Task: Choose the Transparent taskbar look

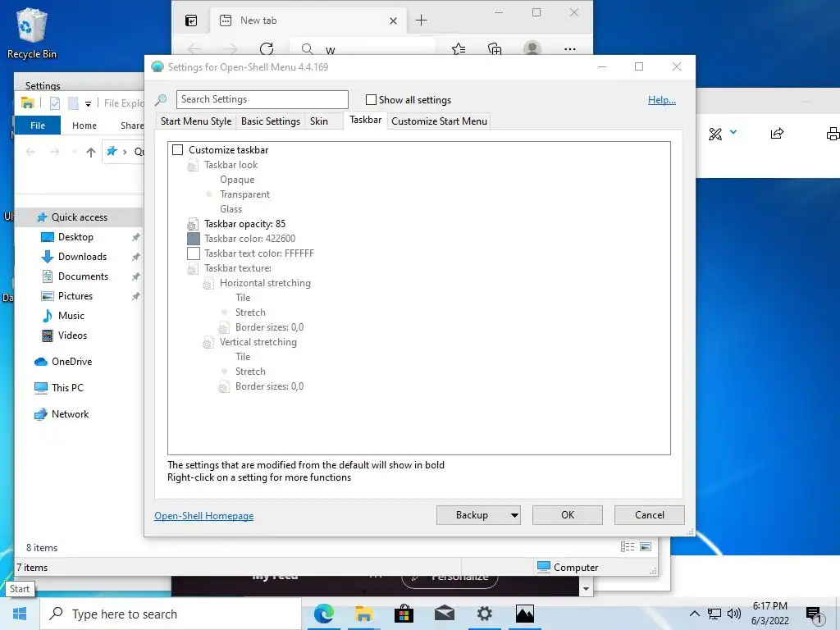Action: (244, 194)
